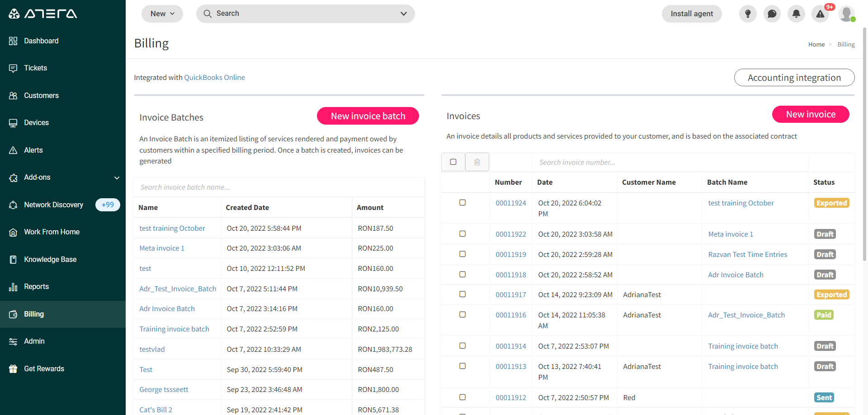868x415 pixels.
Task: Delete selected invoices with the trash icon
Action: [477, 162]
